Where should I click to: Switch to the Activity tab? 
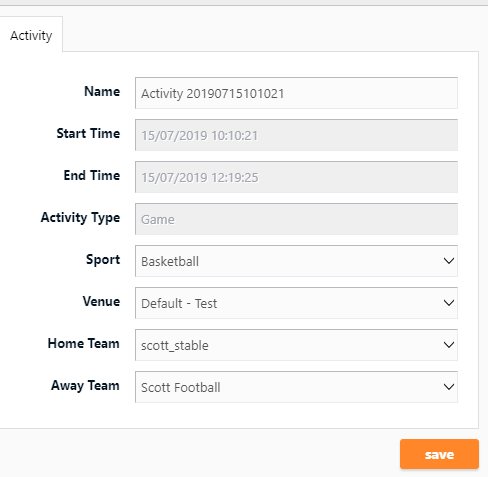click(x=31, y=35)
